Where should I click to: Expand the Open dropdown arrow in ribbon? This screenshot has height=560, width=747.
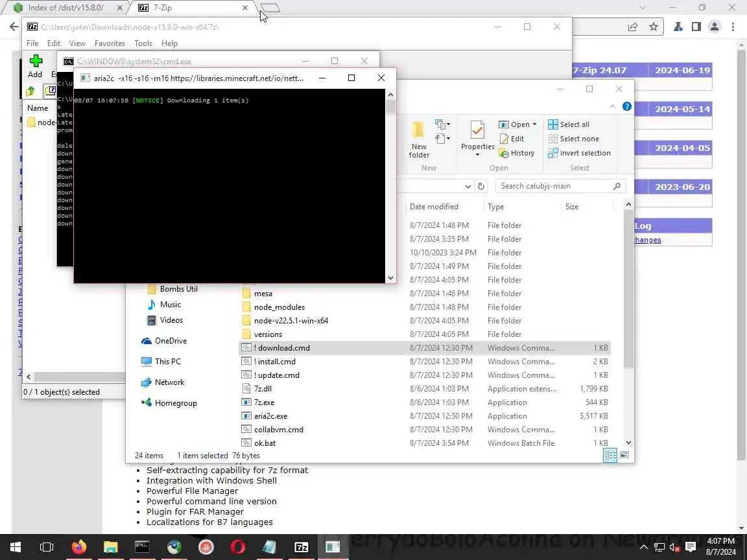click(534, 124)
